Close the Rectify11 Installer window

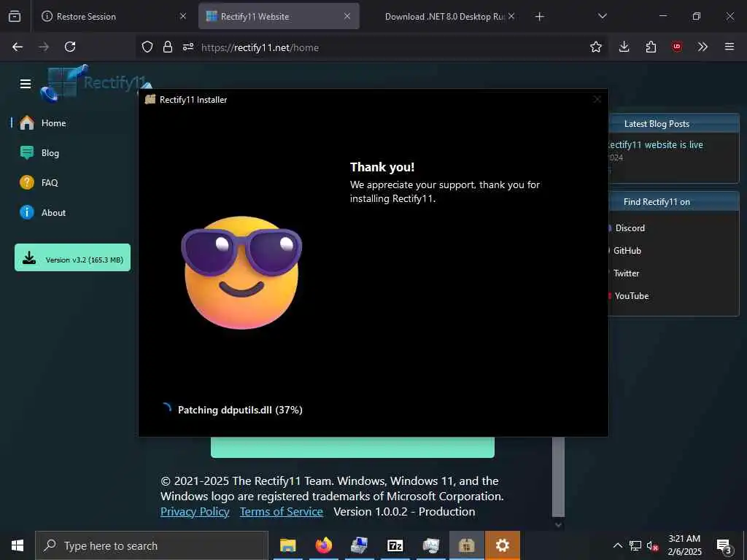tap(597, 99)
